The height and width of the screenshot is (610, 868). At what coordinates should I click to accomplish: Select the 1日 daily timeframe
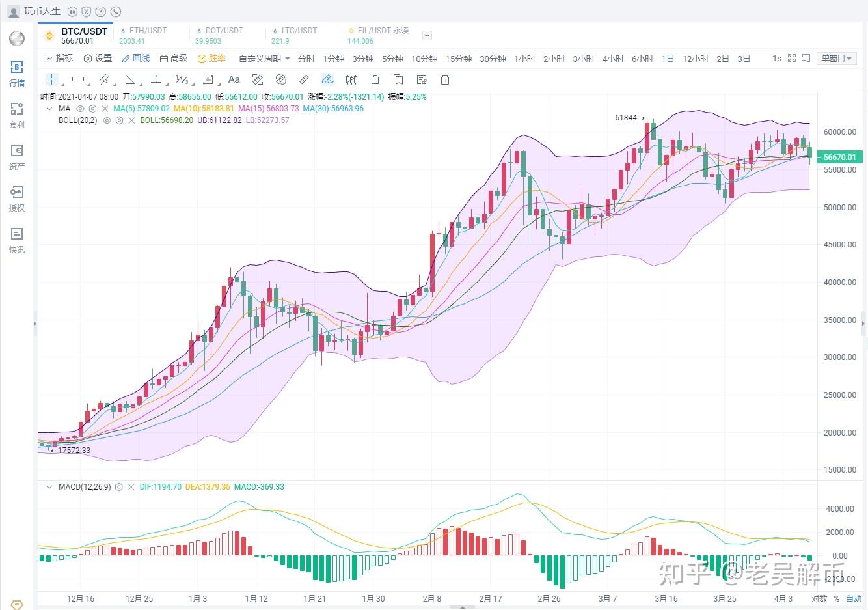[x=668, y=59]
